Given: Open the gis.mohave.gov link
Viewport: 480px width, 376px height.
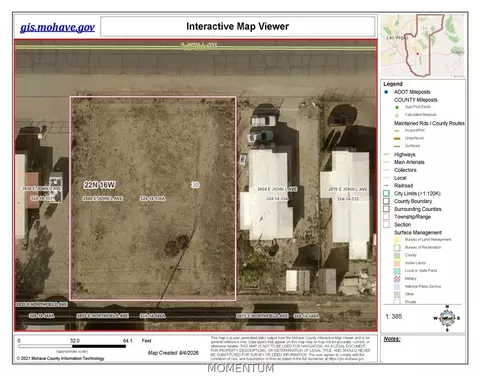Looking at the screenshot, I should pos(57,27).
